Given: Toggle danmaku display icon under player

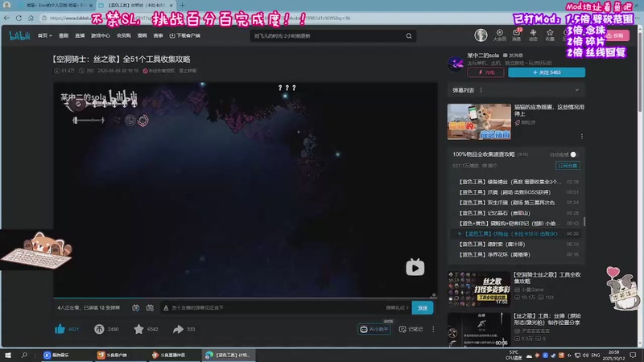Looking at the screenshot, I should pyautogui.click(x=135, y=308).
